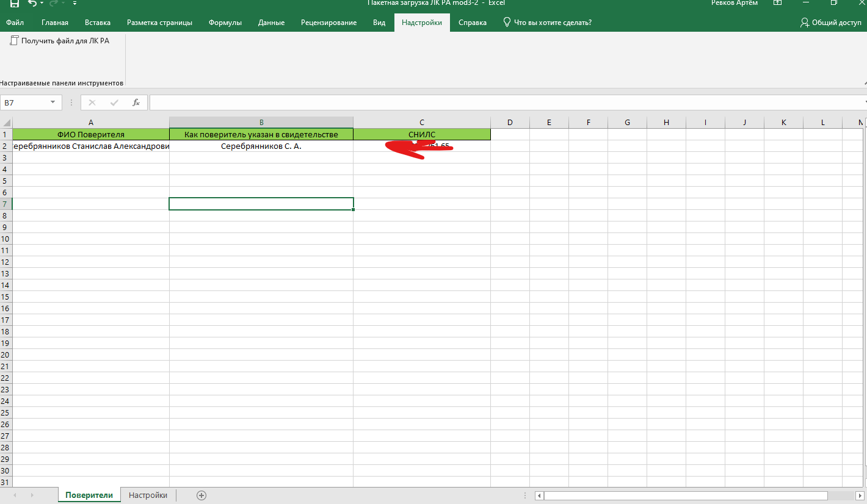Click the ribbon display options icon

[x=777, y=4]
